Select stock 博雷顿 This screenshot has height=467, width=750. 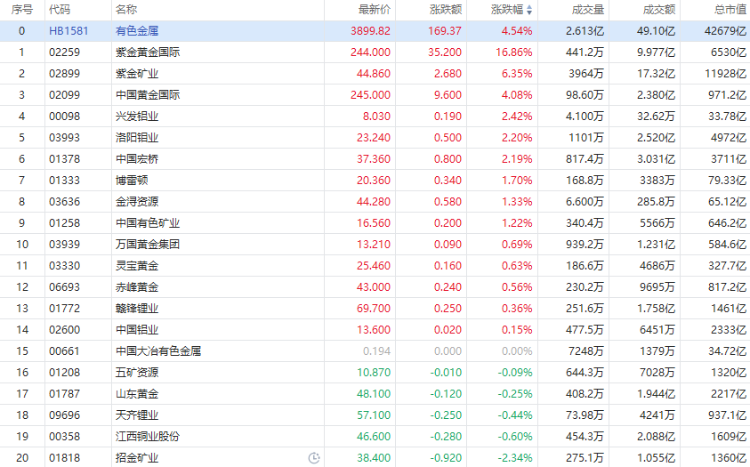pyautogui.click(x=132, y=180)
